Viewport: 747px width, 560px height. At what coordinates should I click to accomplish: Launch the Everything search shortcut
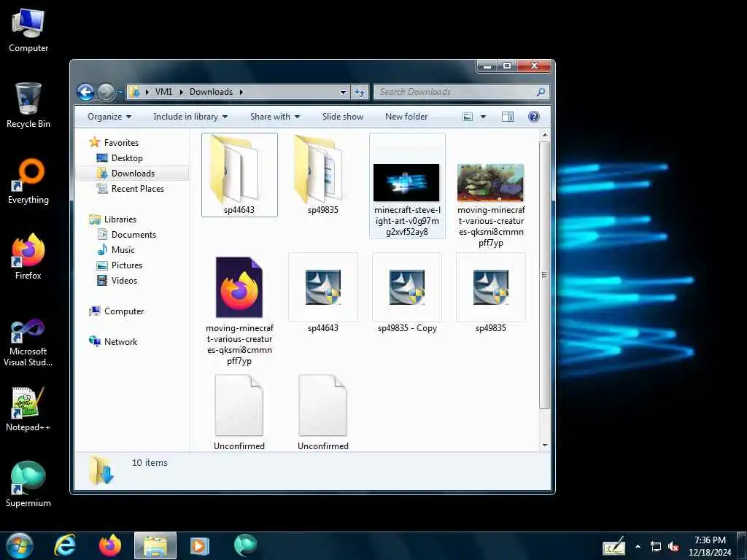28,182
